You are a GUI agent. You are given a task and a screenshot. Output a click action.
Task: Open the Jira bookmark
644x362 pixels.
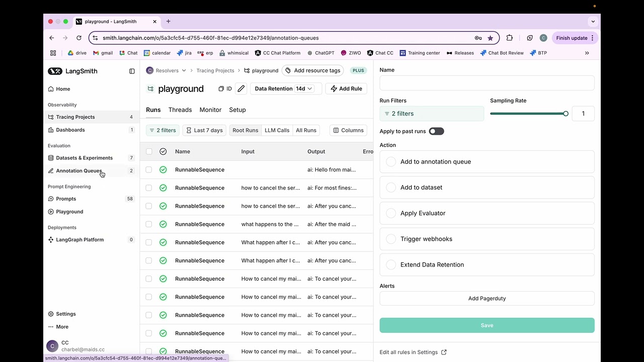point(184,53)
